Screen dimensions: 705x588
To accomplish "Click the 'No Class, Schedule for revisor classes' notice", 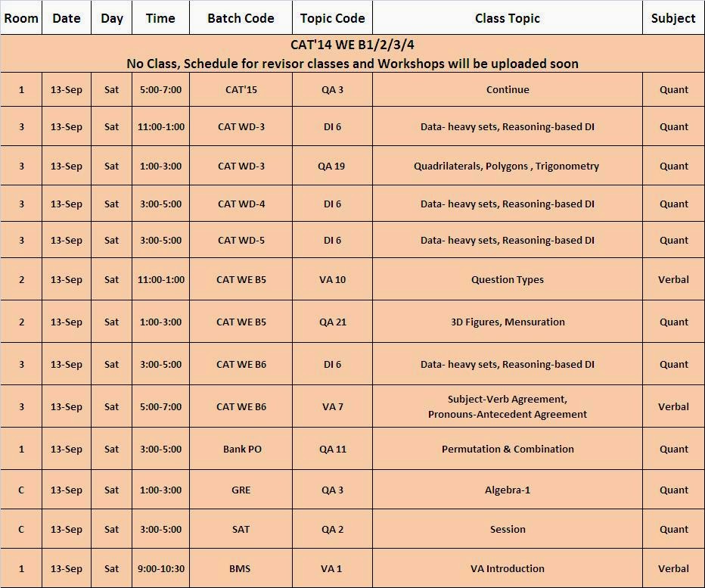I will pos(352,64).
